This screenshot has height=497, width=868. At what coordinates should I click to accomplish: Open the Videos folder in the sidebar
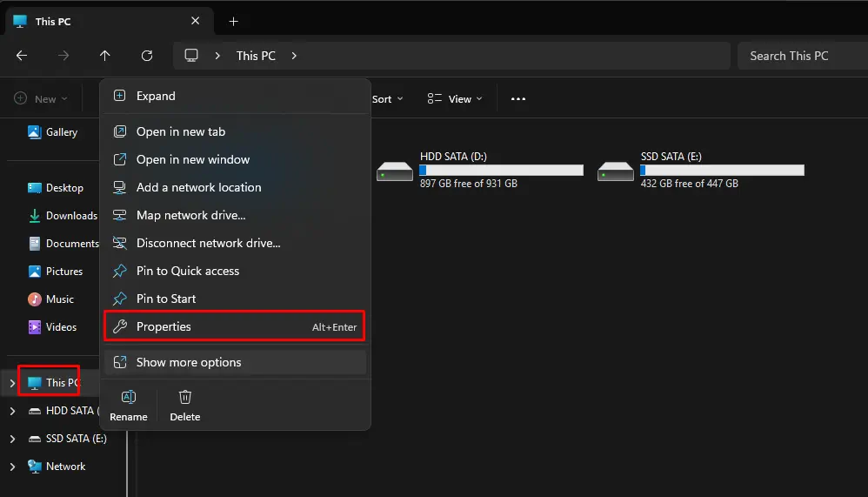click(x=52, y=327)
